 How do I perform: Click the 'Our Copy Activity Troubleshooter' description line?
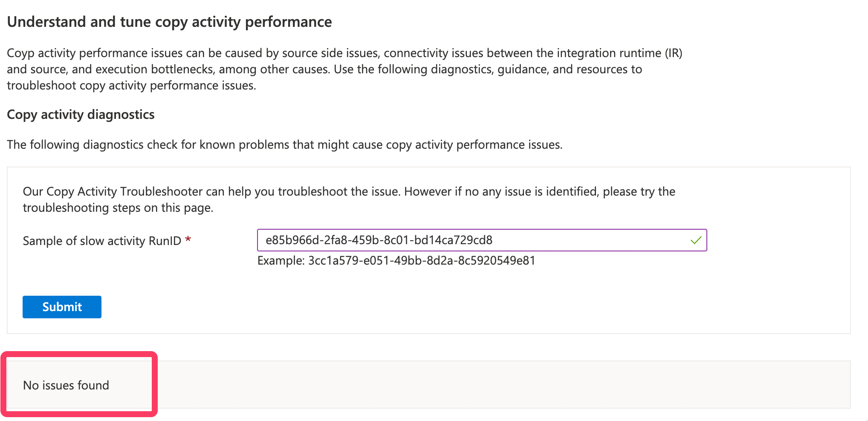click(349, 192)
